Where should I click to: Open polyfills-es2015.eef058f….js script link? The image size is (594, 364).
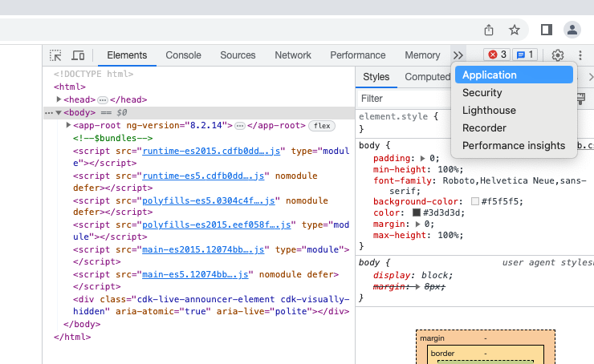217,224
